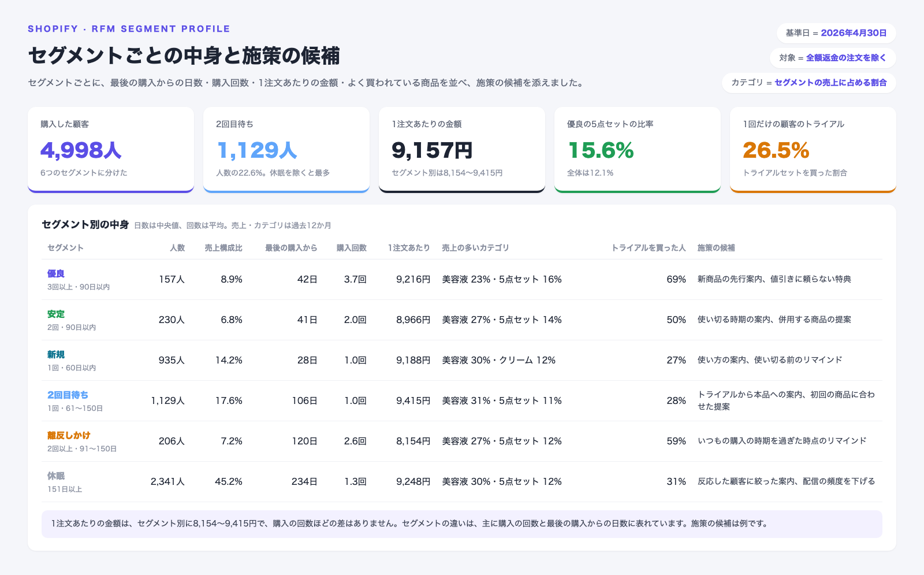The height and width of the screenshot is (575, 924).
Task: Select the 優良 segment name
Action: tap(56, 274)
